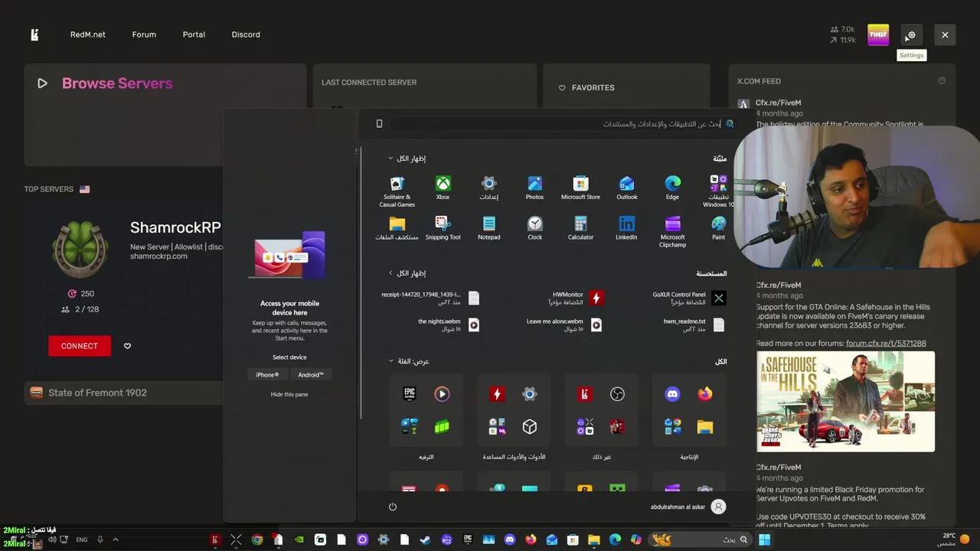
Task: Open the microphone tray icon
Action: click(100, 540)
